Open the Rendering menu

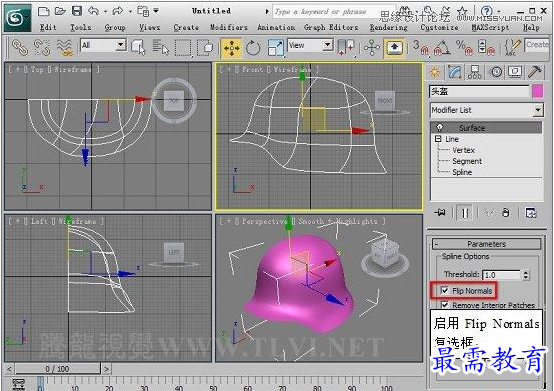pyautogui.click(x=389, y=27)
